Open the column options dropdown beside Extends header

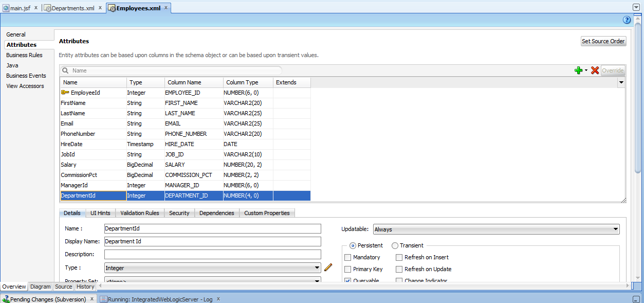pyautogui.click(x=621, y=82)
